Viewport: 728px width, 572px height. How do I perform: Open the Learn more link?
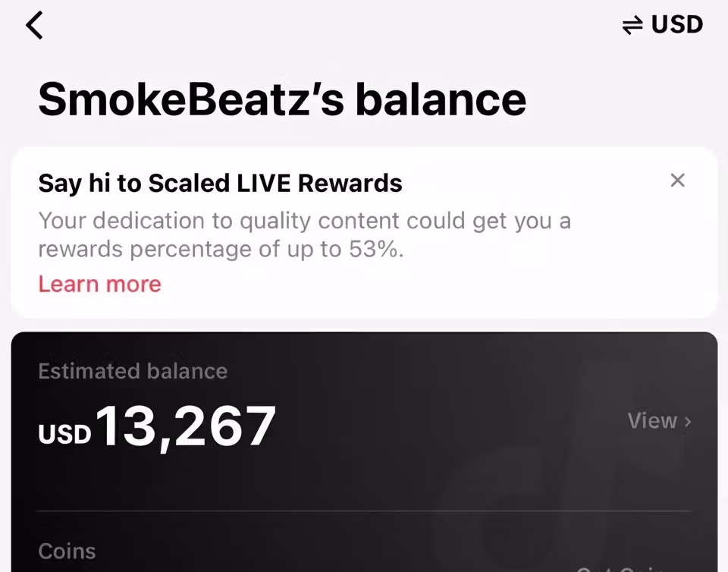pos(99,284)
